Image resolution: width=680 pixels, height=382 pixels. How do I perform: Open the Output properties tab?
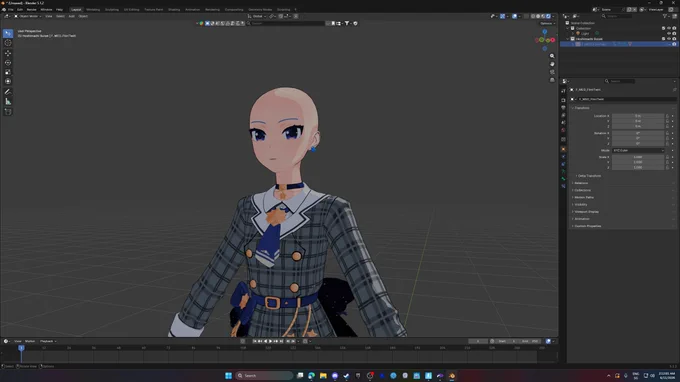click(563, 108)
